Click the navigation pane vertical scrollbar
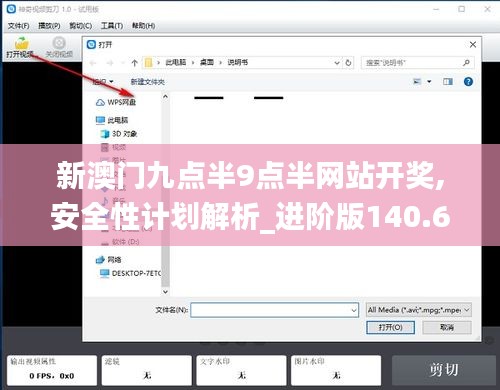Image resolution: width=500 pixels, height=390 pixels. coord(165,194)
